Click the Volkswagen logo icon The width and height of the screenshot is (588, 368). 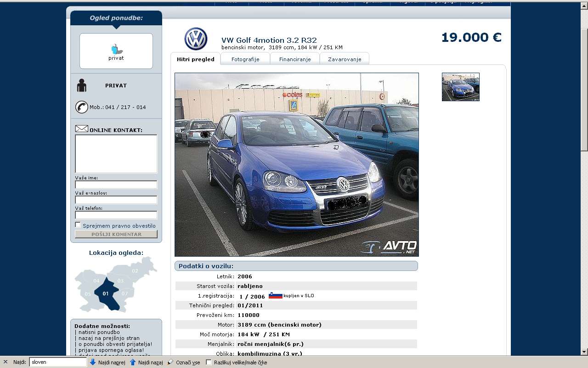196,39
